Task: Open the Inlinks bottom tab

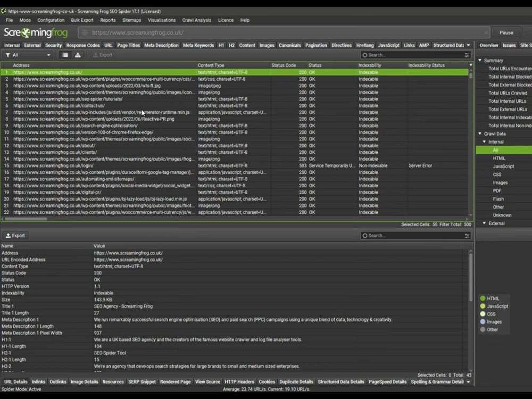Action: tap(38, 381)
